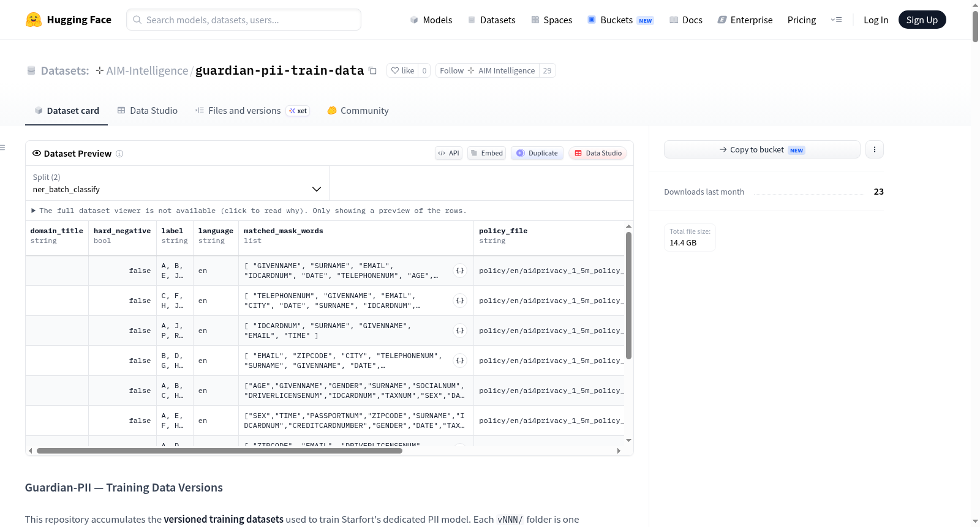Click the follower count '29'
The height and width of the screenshot is (527, 980).
[548, 70]
